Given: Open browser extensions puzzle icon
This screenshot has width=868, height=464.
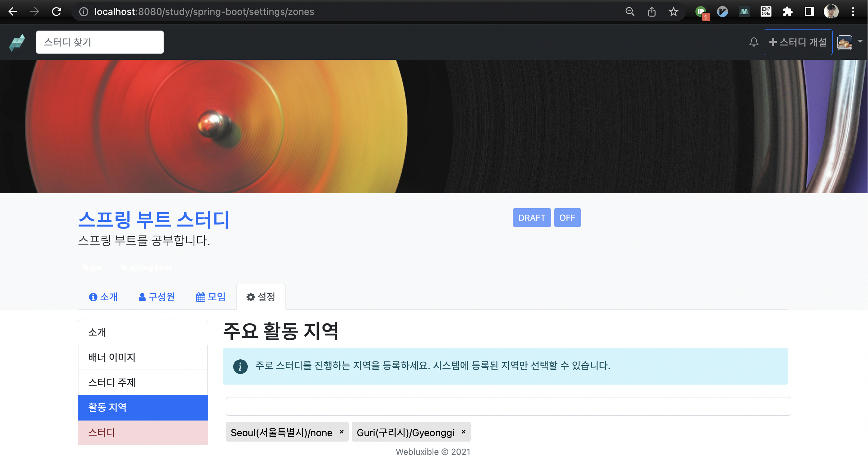Looking at the screenshot, I should click(787, 12).
